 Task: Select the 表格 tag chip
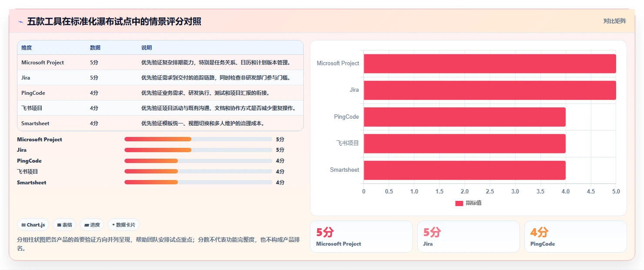coord(64,225)
